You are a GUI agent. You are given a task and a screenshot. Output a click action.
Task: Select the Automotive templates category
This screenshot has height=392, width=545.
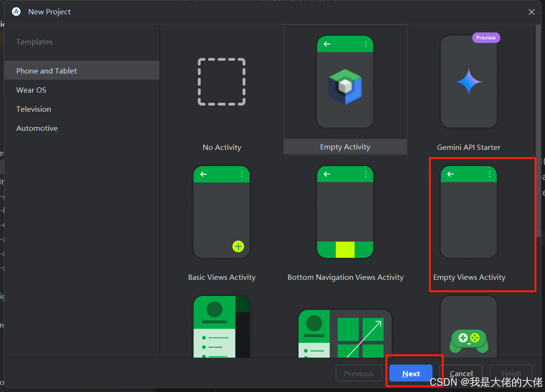click(x=37, y=128)
